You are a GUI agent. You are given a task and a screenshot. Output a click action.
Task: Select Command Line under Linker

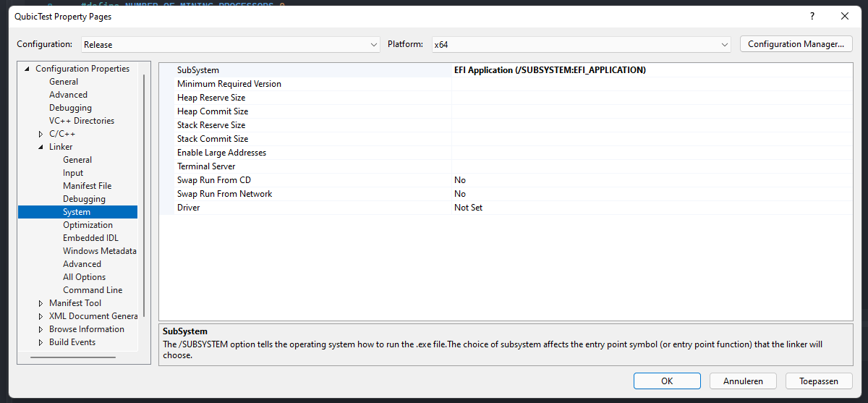click(x=93, y=290)
